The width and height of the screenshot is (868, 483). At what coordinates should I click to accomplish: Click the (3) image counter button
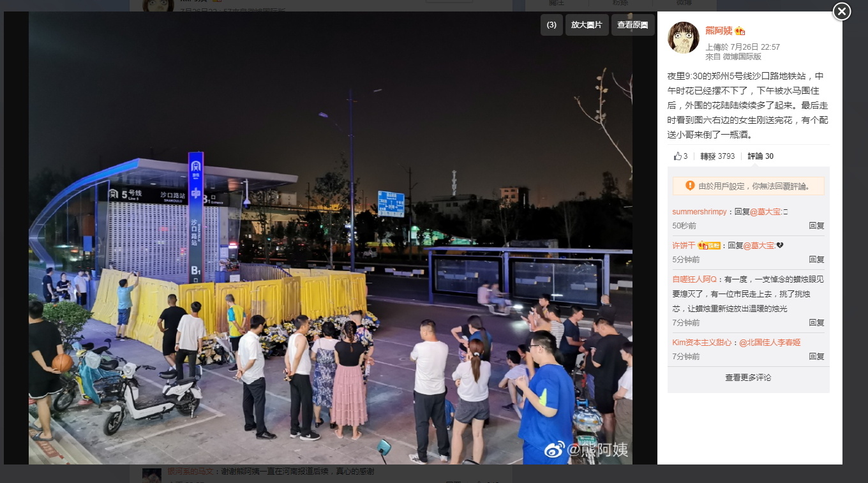[x=551, y=25]
